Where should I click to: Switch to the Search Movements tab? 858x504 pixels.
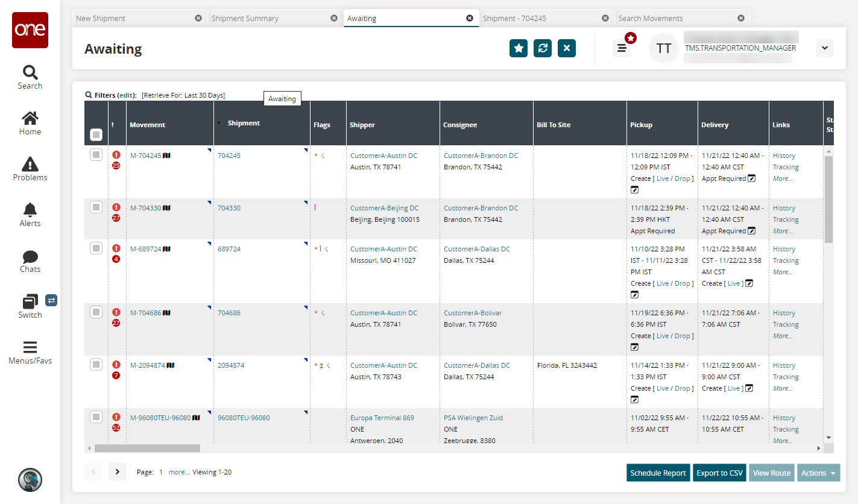click(x=651, y=18)
